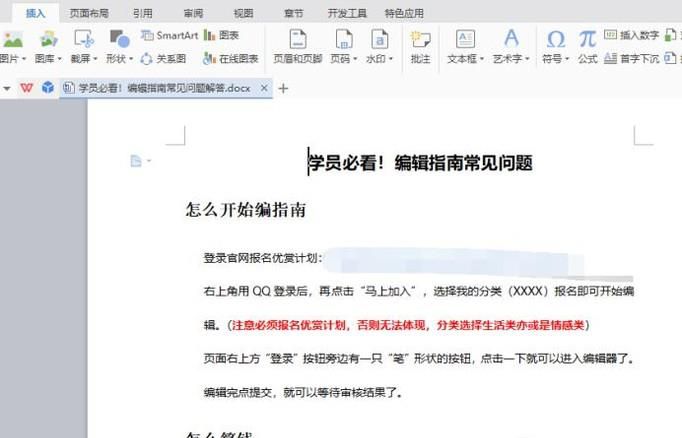Click the red text 注意必须报名优赏计划
682x438 pixels.
pyautogui.click(x=289, y=325)
